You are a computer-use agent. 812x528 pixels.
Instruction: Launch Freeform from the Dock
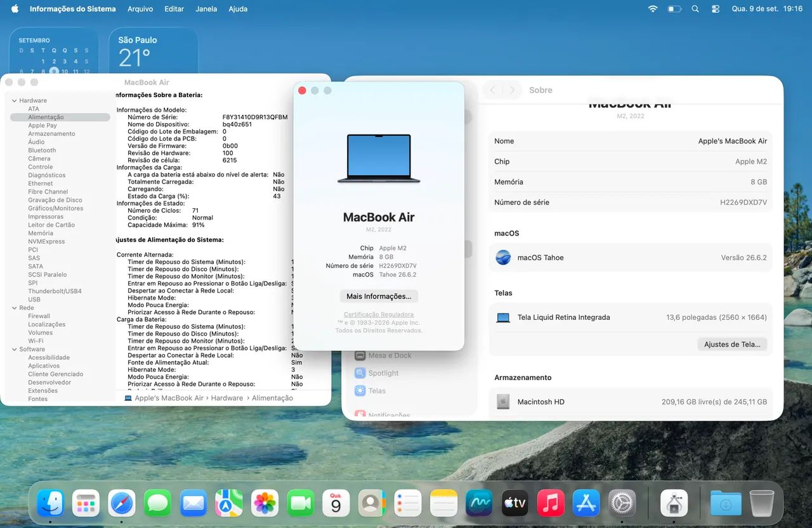pos(480,503)
